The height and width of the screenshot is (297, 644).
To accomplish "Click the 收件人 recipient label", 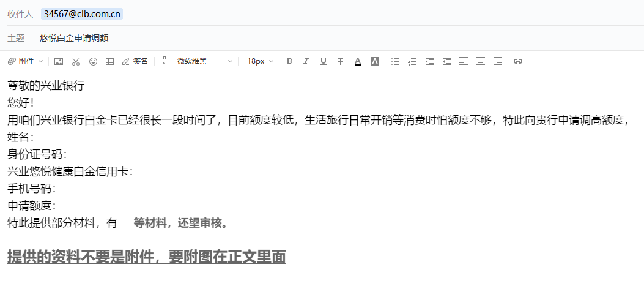I will coord(20,15).
